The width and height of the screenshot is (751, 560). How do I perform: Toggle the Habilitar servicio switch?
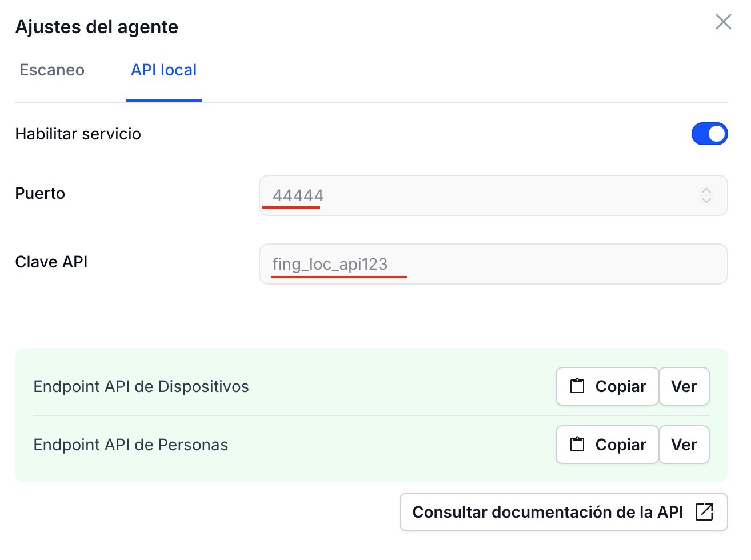[x=709, y=134]
